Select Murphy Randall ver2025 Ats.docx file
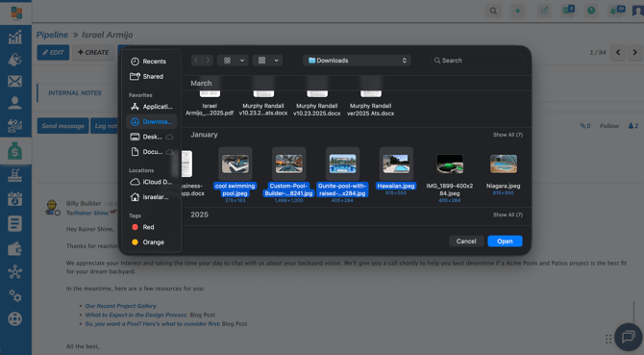 (370, 110)
